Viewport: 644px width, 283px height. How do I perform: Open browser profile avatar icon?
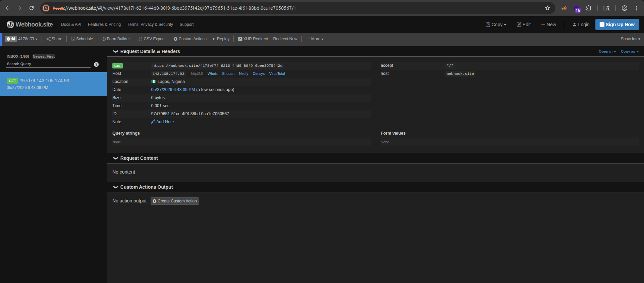625,8
